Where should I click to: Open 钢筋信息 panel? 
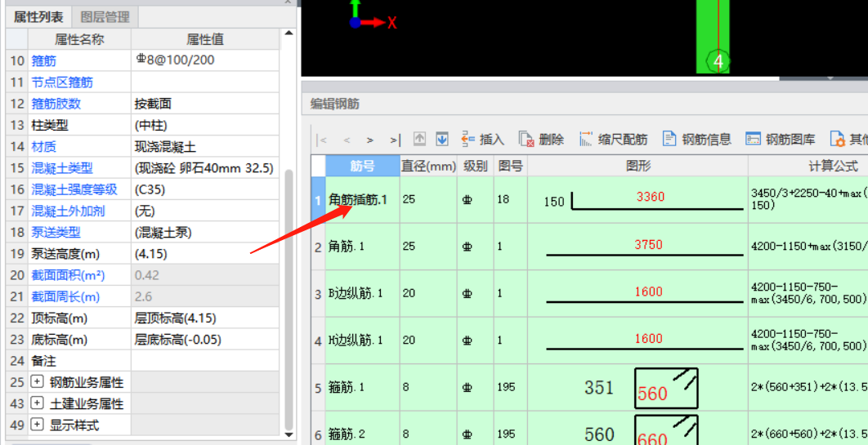pyautogui.click(x=697, y=140)
